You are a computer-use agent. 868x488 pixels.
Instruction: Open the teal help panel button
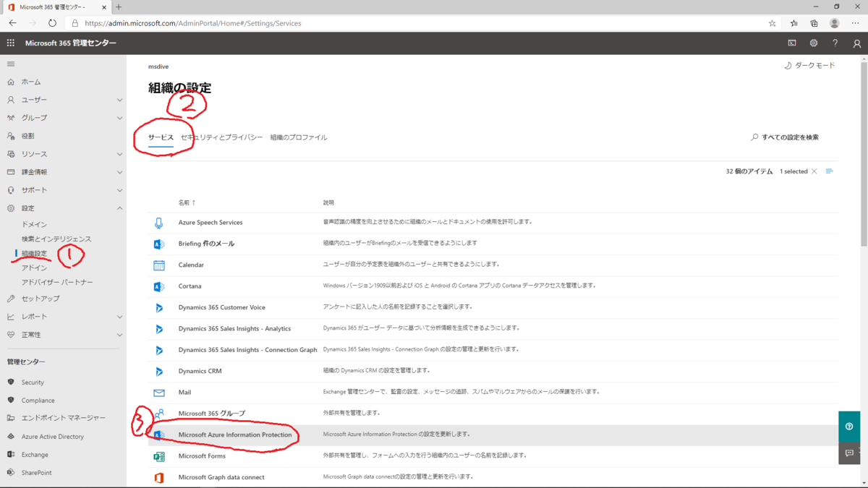(849, 427)
